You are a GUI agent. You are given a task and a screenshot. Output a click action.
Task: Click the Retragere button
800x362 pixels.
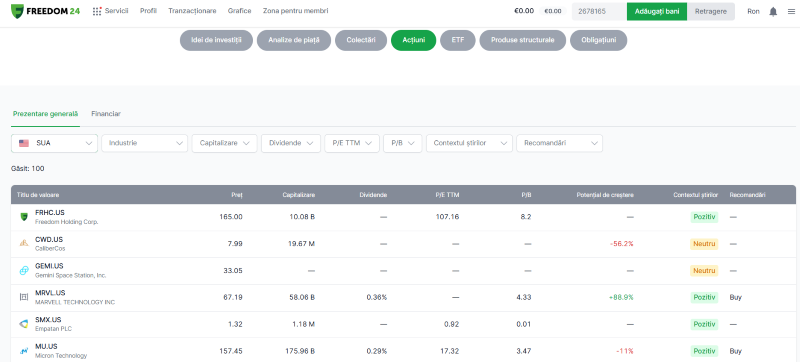pyautogui.click(x=711, y=11)
